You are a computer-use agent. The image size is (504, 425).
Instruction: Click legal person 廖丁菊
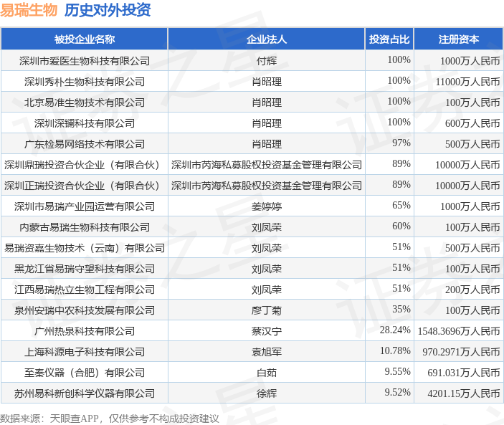pyautogui.click(x=267, y=310)
